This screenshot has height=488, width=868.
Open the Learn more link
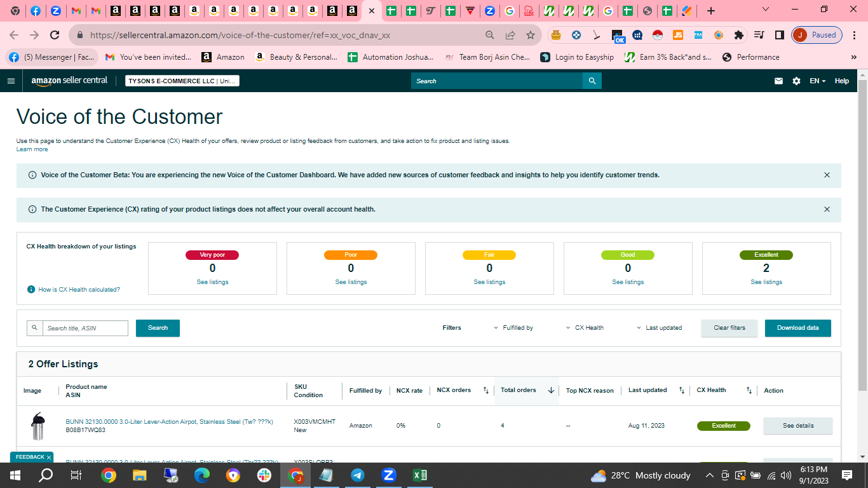pos(32,149)
